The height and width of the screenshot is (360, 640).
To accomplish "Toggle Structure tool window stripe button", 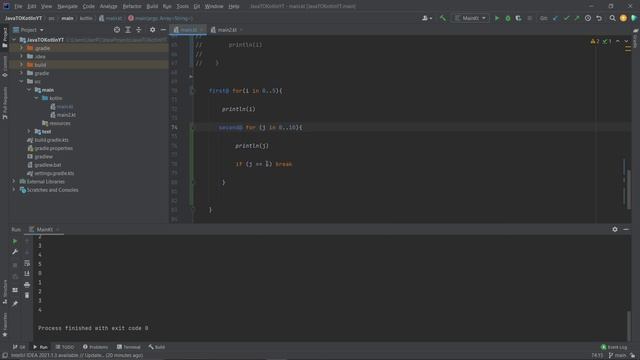I will click(x=4, y=292).
